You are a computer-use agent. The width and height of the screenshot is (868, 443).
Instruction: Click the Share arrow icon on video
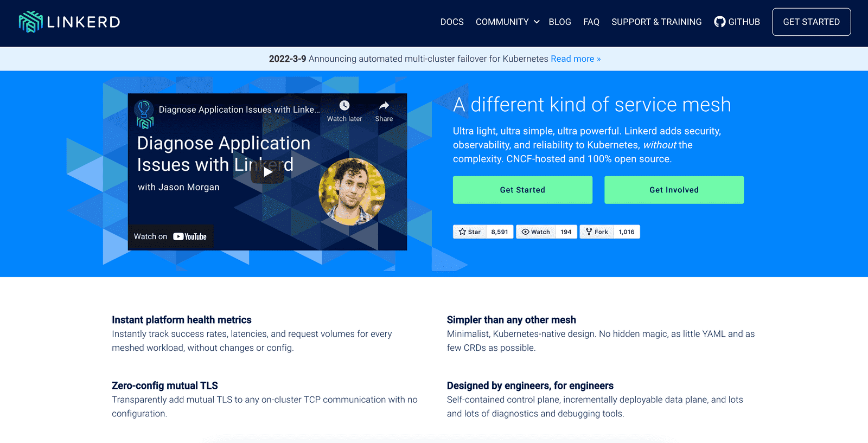[x=384, y=105]
